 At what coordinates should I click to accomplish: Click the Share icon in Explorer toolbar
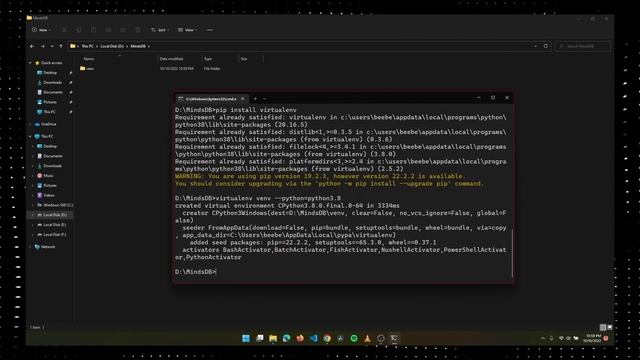click(x=123, y=30)
